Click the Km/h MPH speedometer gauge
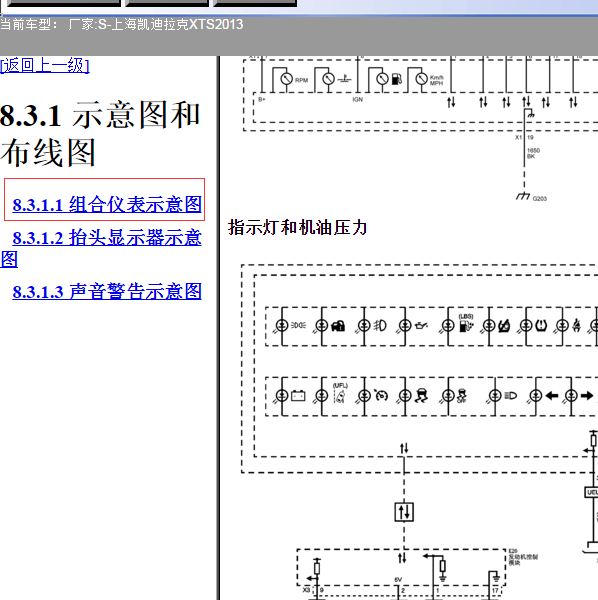Viewport: 598px width, 600px height. coord(422,79)
